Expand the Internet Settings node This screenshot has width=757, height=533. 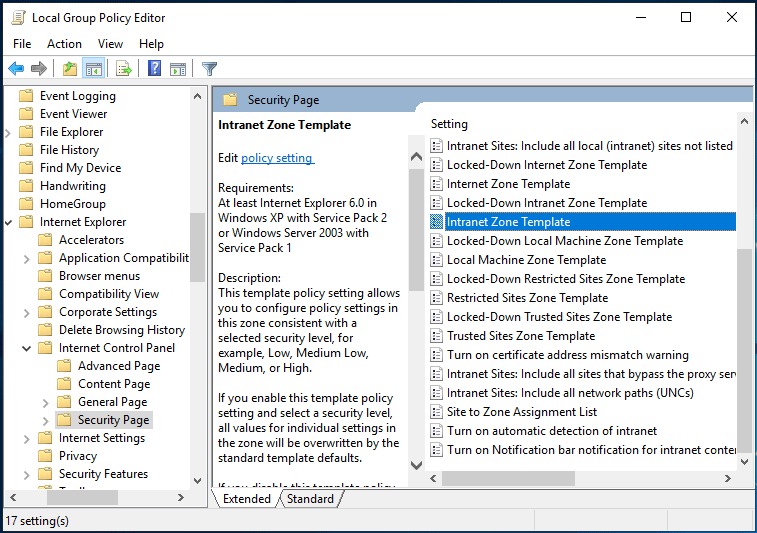[27, 438]
